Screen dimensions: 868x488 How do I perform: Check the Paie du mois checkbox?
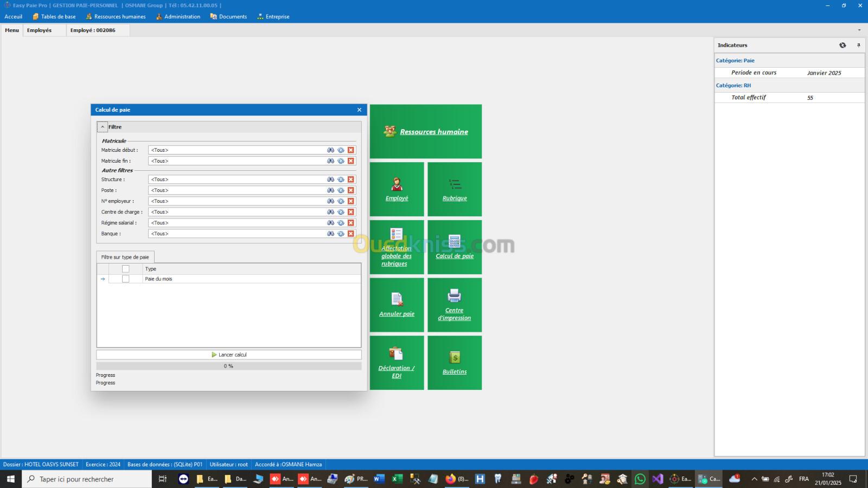pos(126,279)
